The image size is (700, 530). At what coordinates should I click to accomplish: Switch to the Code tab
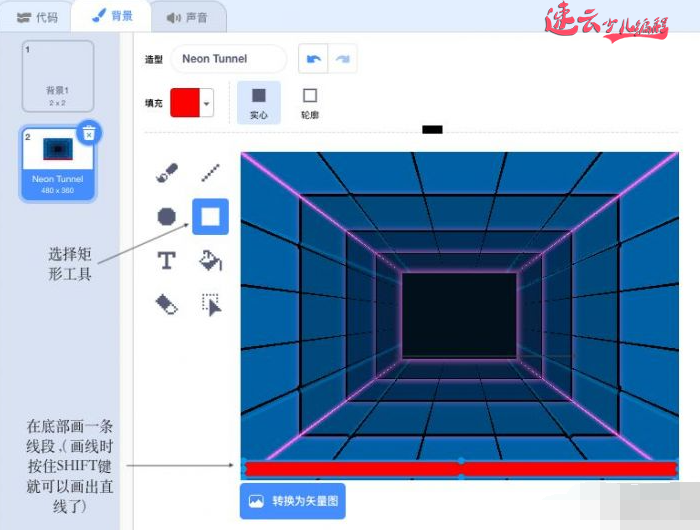[38, 17]
